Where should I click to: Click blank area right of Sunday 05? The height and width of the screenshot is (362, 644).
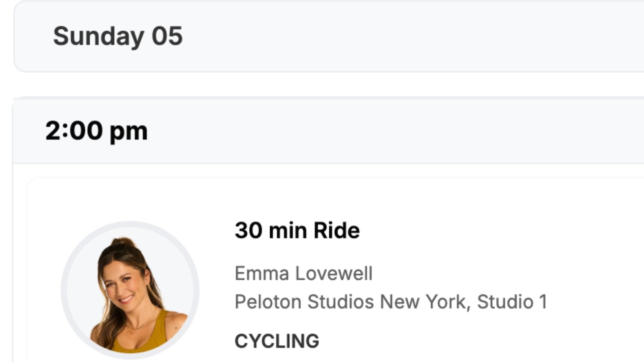(x=402, y=36)
